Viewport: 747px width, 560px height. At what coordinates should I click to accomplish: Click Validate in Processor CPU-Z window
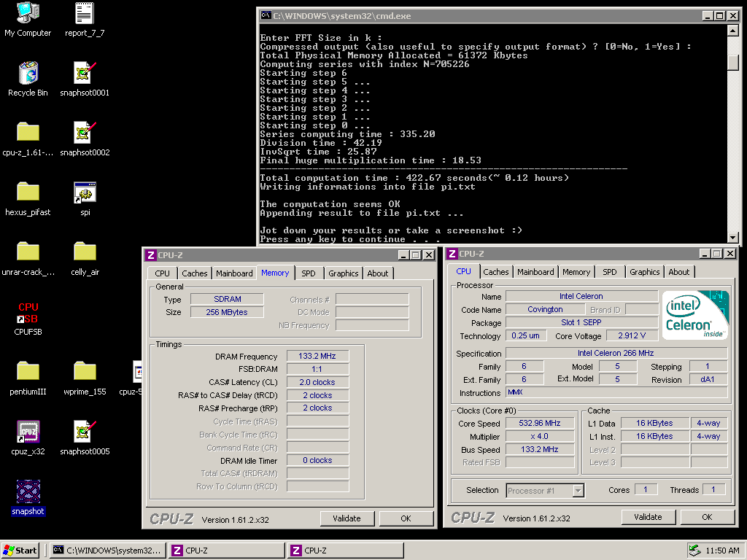click(648, 517)
